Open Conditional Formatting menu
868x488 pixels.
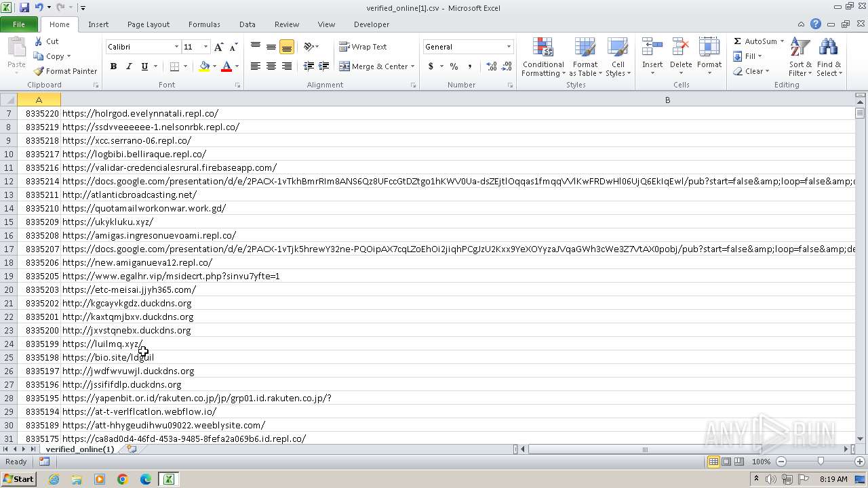pos(543,58)
